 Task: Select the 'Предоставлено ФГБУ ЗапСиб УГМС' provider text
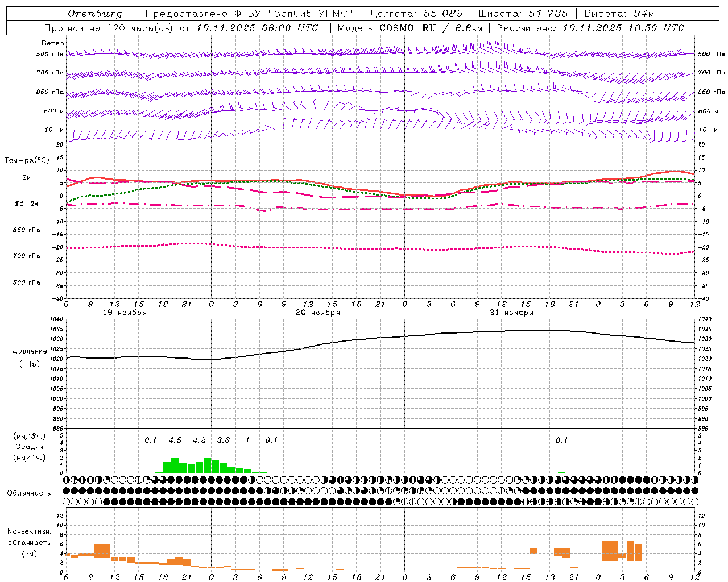(x=249, y=14)
